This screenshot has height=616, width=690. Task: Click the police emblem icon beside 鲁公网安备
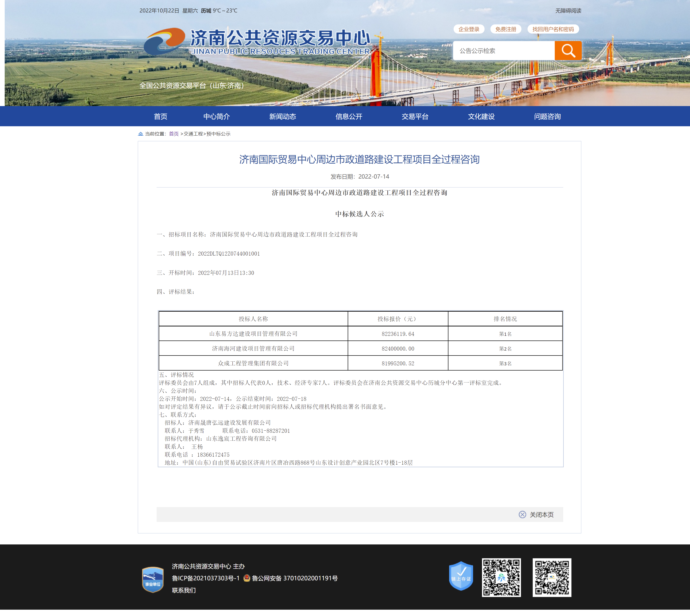coord(247,578)
